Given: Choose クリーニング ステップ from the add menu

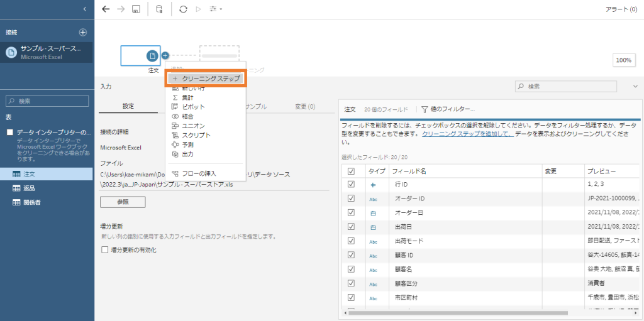Looking at the screenshot, I should click(206, 78).
